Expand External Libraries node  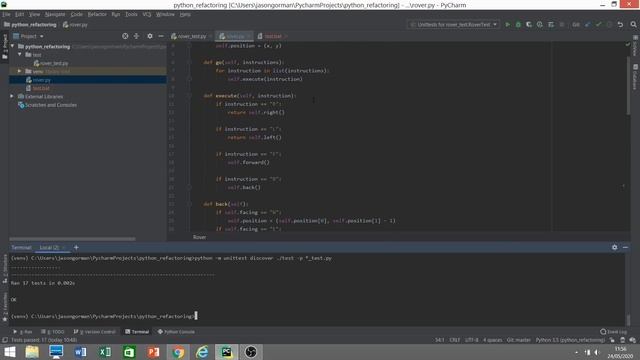click(x=12, y=96)
